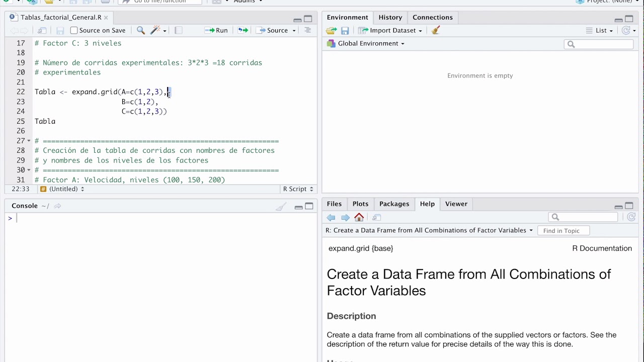Click the load workspace folder icon
Image resolution: width=644 pixels, height=362 pixels.
tap(331, 31)
